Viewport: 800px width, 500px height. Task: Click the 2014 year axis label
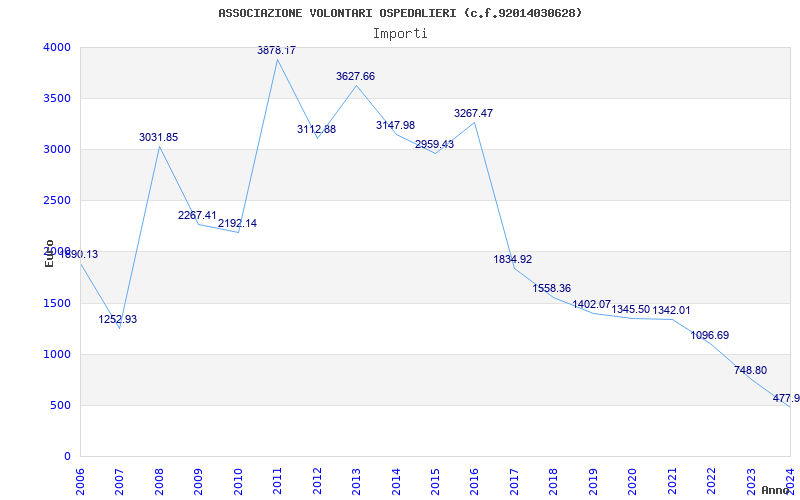(395, 480)
